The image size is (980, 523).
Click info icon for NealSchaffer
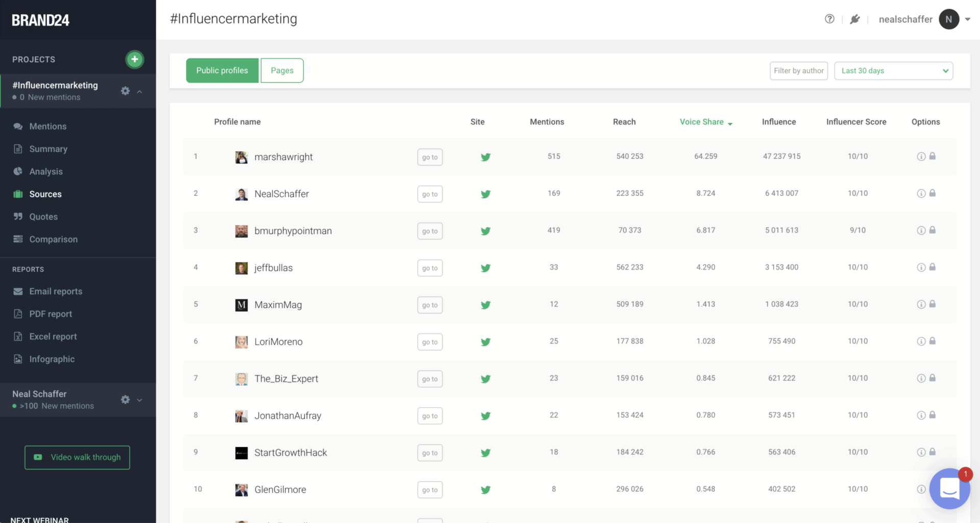tap(921, 194)
